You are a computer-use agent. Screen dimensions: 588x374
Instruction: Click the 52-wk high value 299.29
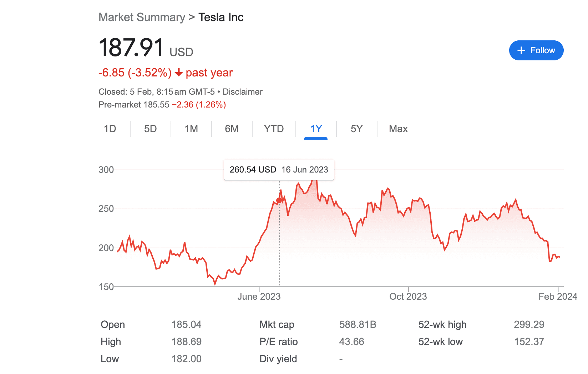529,324
